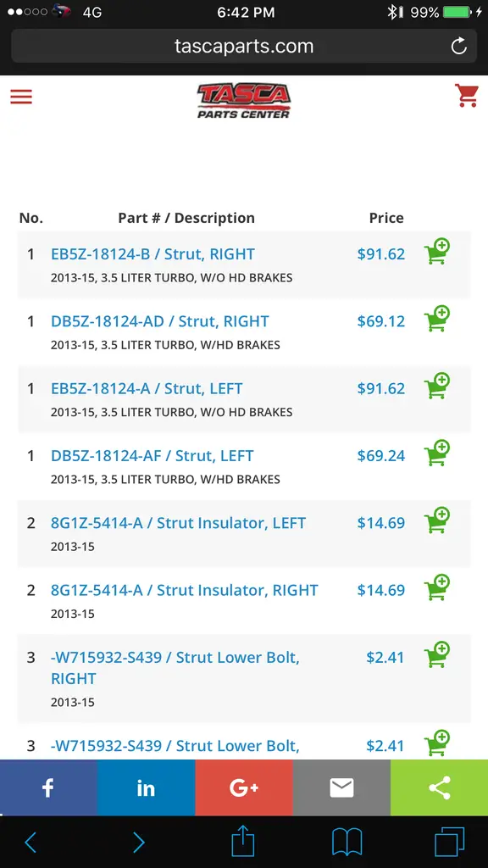Reload the page in Safari
The image size is (488, 868).
pos(458,47)
